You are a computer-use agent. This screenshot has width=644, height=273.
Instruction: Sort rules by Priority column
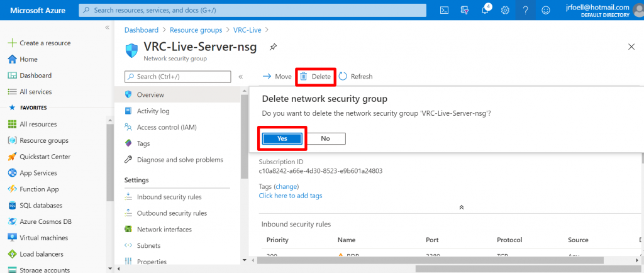tap(277, 240)
